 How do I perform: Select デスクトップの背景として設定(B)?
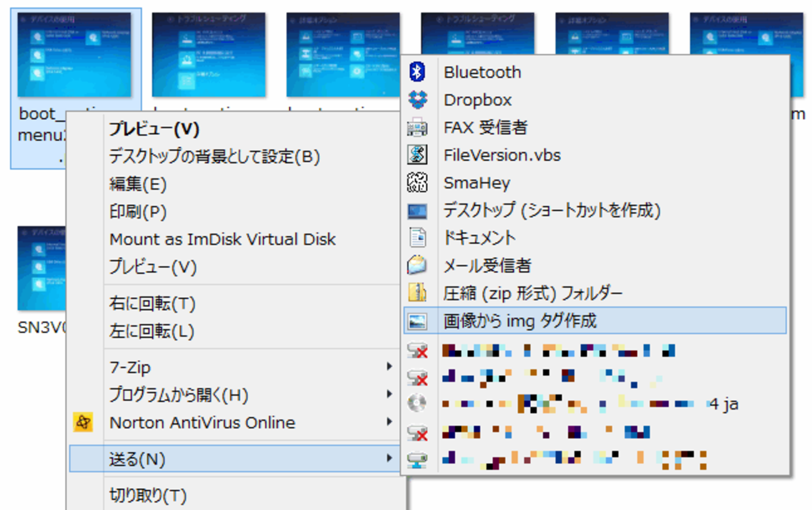tap(214, 157)
